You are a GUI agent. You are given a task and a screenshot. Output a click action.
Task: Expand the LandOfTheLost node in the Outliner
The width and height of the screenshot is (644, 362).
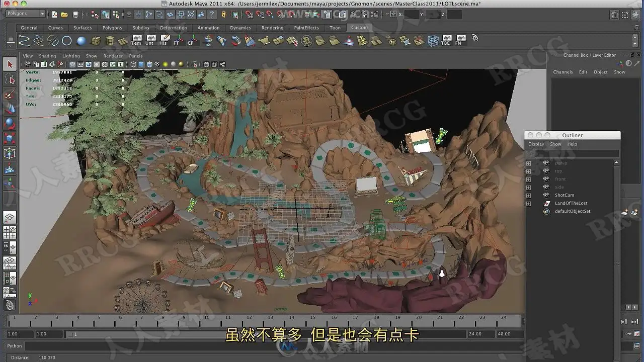[528, 204]
